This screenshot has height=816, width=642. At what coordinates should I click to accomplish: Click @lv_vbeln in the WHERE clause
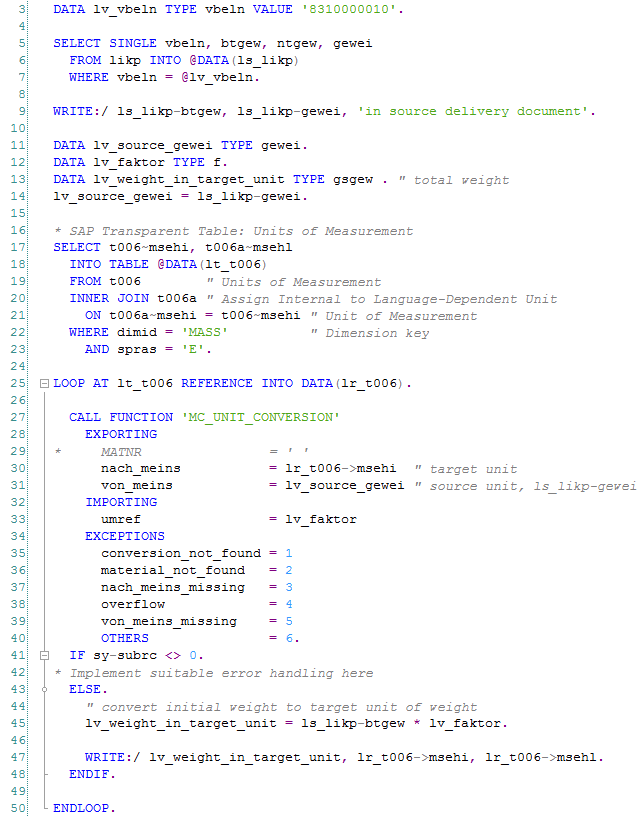217,78
